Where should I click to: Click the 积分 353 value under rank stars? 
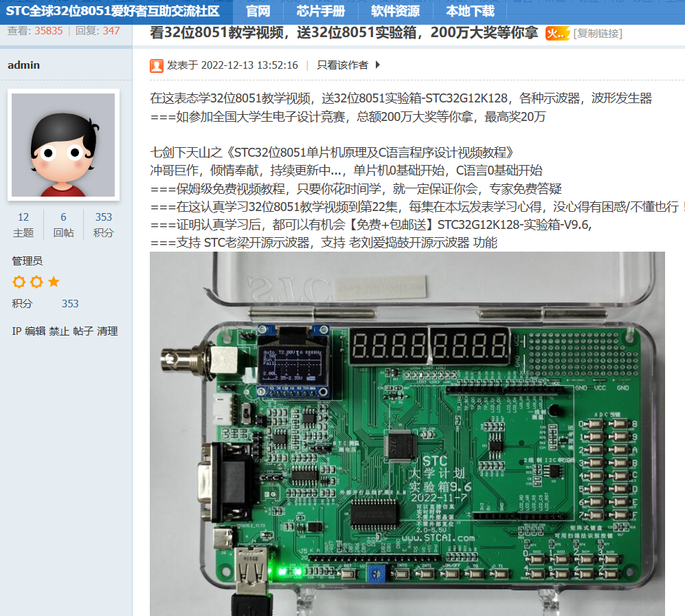pyautogui.click(x=70, y=304)
